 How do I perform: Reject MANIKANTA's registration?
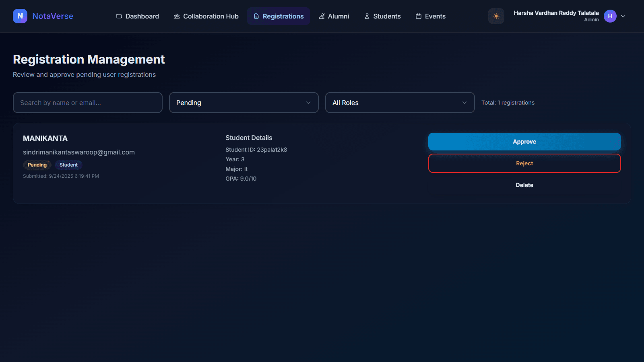click(x=524, y=163)
